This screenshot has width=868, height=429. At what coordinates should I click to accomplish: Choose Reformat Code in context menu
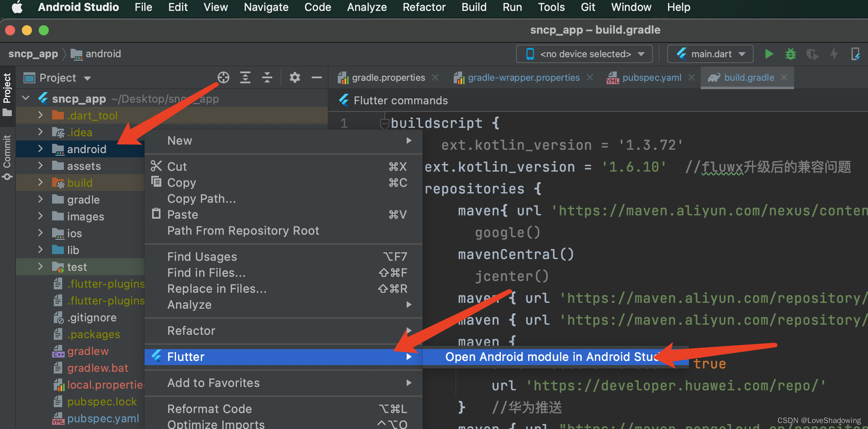click(x=284, y=409)
